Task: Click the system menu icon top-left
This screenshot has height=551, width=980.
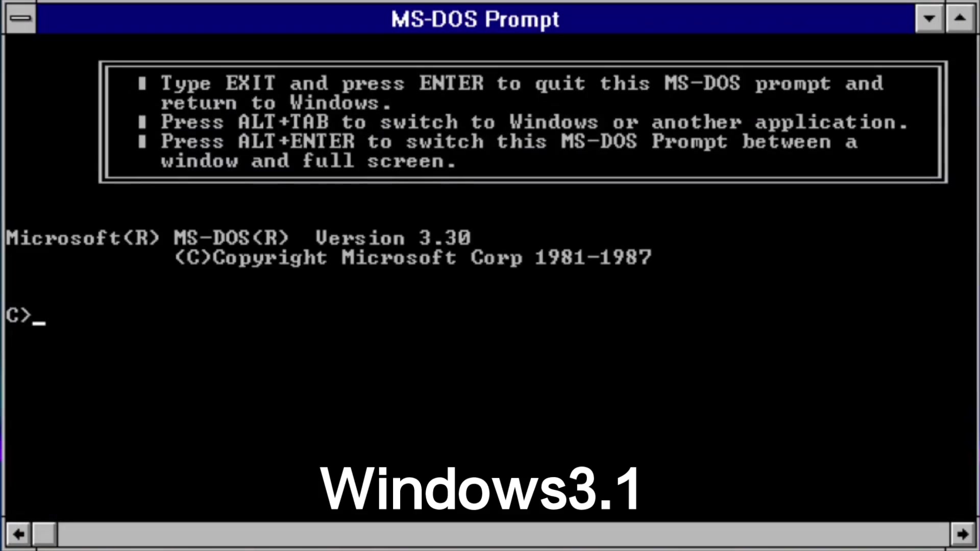Action: pos(19,18)
